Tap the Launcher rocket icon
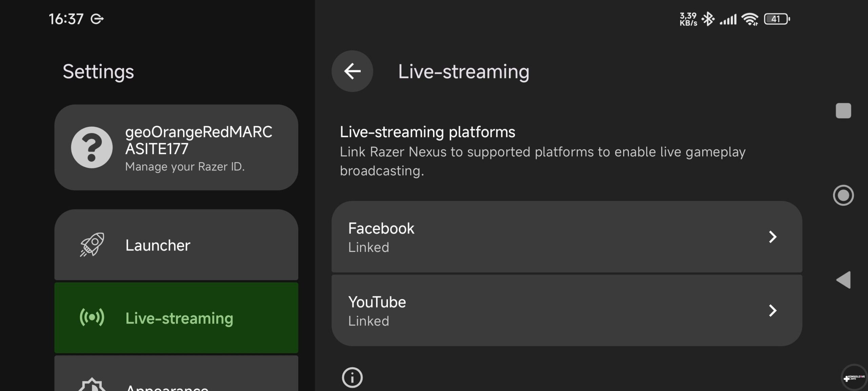Screen dimensions: 868x391 coord(92,245)
